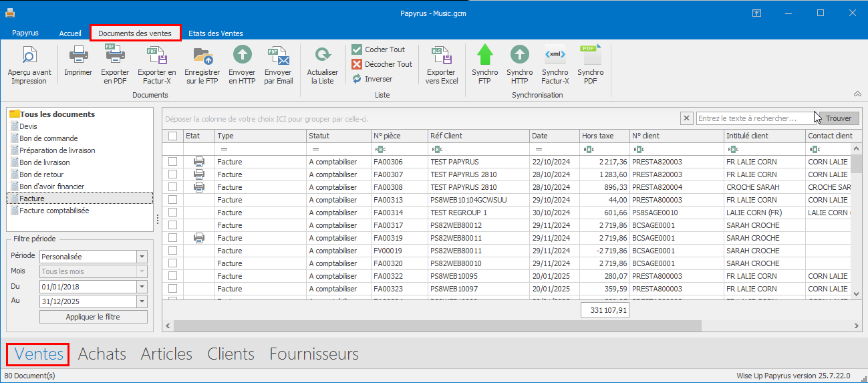Toggle the select-all checkbox in grid header
This screenshot has width=868, height=383.
point(173,136)
